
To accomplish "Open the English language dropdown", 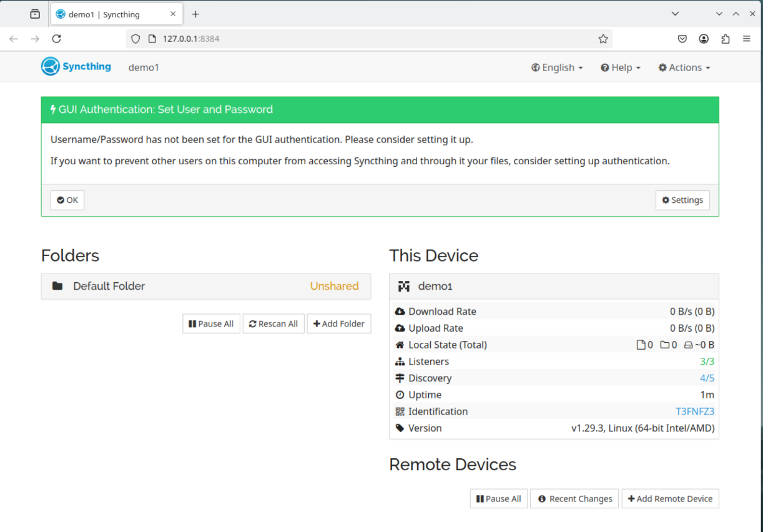I will pos(557,67).
